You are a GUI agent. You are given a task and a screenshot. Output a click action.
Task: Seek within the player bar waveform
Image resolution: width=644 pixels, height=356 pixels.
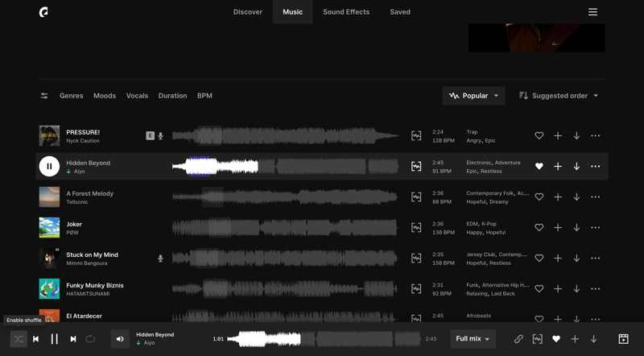[x=324, y=339]
